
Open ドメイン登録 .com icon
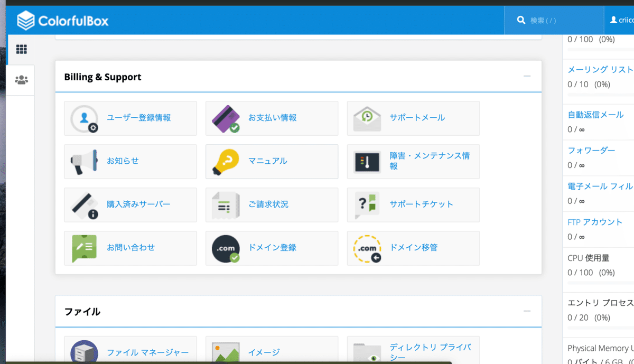[x=226, y=248]
